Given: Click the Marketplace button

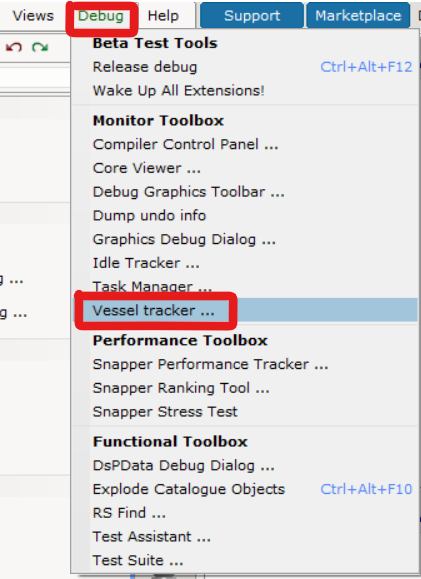Looking at the screenshot, I should point(358,16).
